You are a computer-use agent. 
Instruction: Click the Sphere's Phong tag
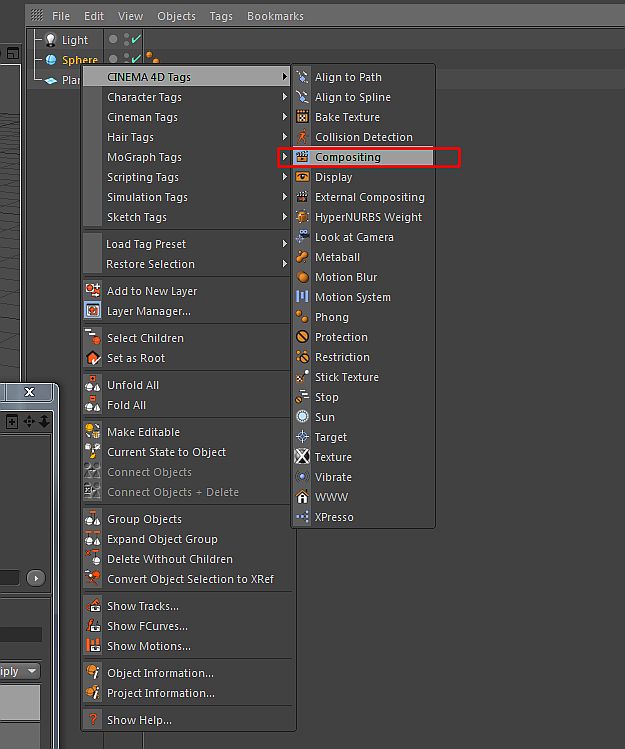click(x=152, y=58)
